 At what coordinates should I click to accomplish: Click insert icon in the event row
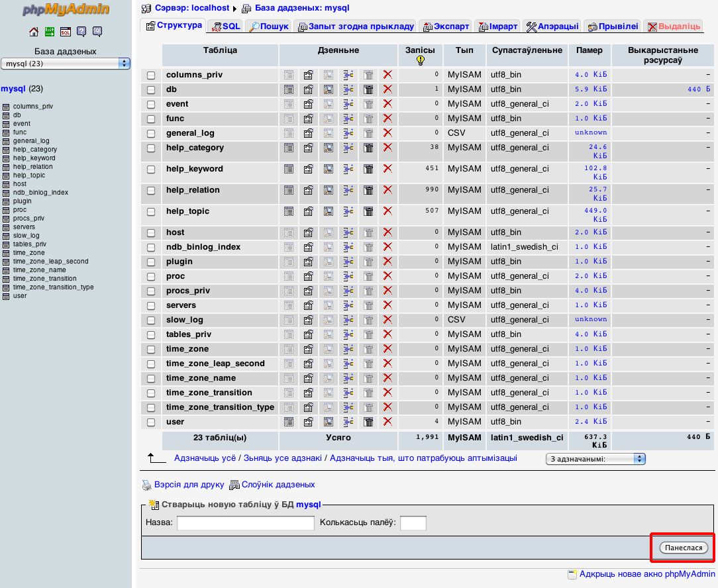(x=348, y=104)
